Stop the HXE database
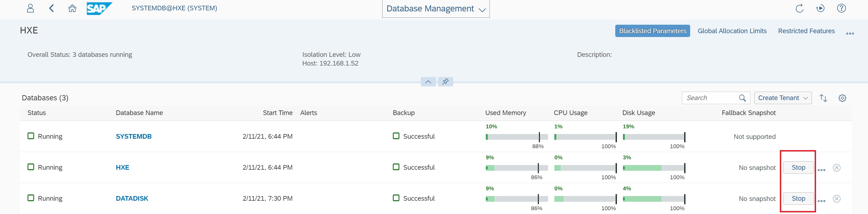This screenshot has width=868, height=214. click(x=798, y=168)
